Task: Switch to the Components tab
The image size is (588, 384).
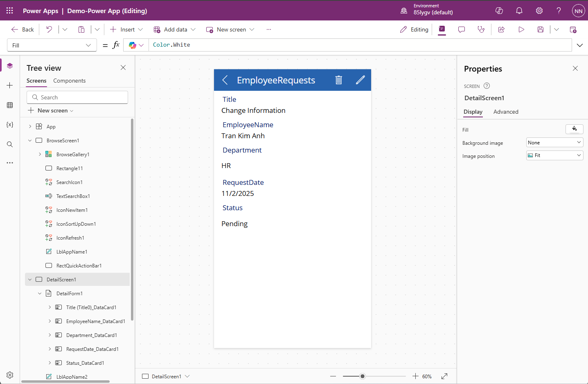Action: 69,81
